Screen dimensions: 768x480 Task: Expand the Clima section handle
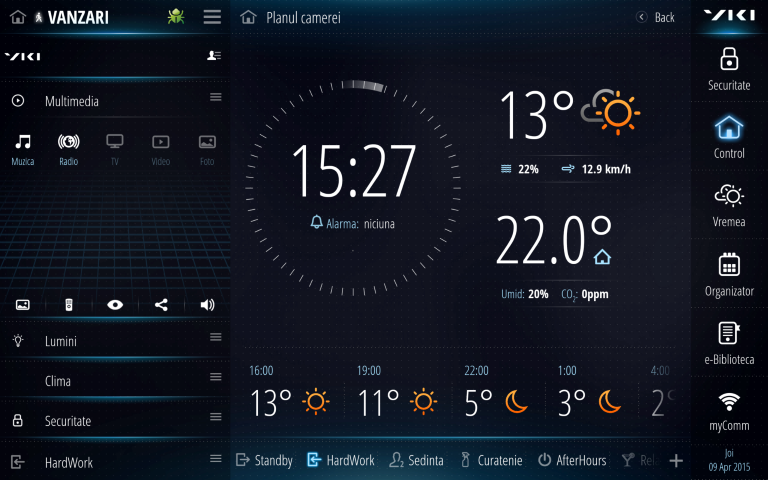pos(215,377)
